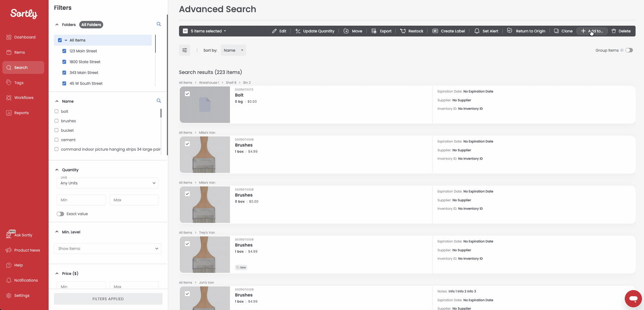Viewport: 644px width, 310px height.
Task: Go to Dashboard in the sidebar
Action: tap(25, 37)
